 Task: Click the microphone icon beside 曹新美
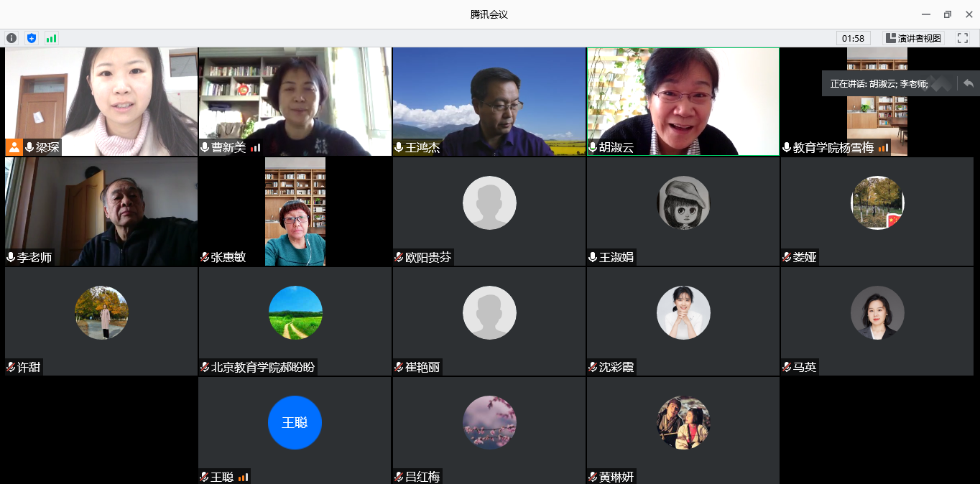[205, 147]
